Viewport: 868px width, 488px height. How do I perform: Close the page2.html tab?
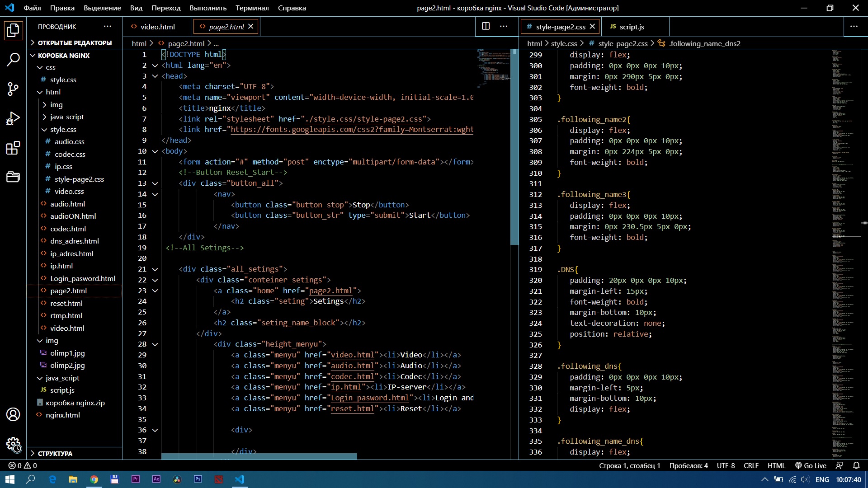[251, 27]
